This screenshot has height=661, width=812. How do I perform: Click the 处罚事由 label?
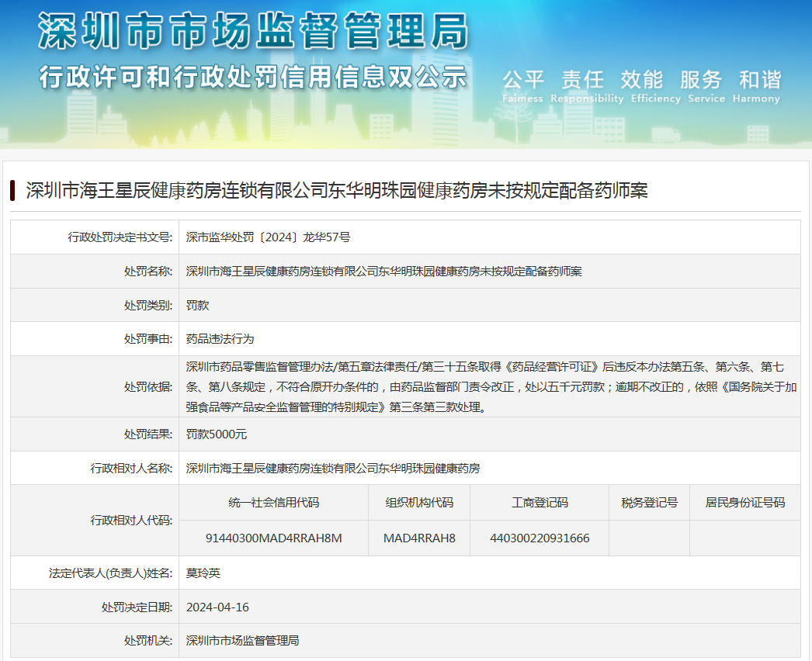[x=148, y=339]
